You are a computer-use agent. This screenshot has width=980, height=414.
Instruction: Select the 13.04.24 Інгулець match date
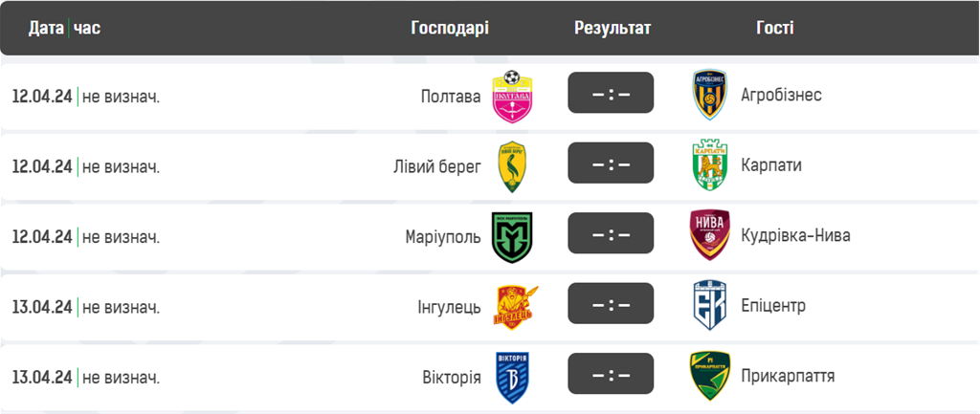[42, 307]
